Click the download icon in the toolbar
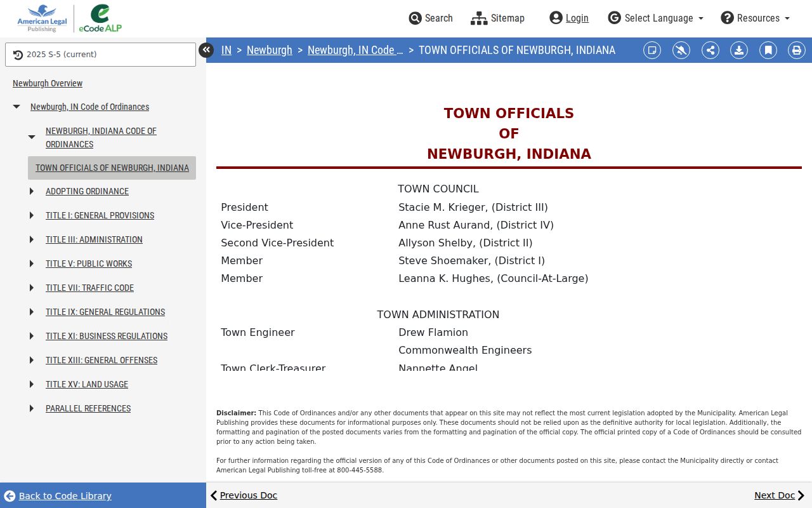The image size is (812, 508). (x=739, y=50)
